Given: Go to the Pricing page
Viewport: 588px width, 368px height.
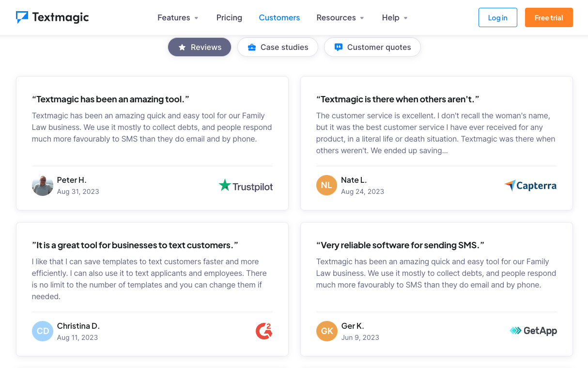Looking at the screenshot, I should click(229, 17).
